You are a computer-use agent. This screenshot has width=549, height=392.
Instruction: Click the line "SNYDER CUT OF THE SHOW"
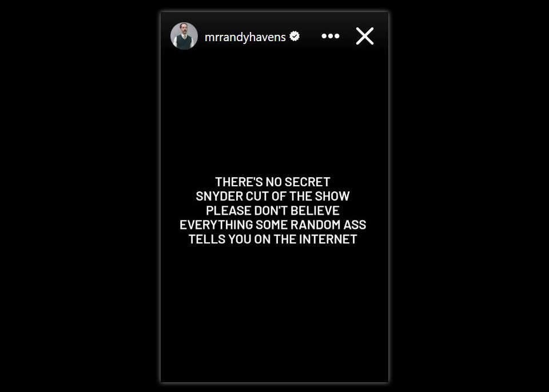coord(273,196)
